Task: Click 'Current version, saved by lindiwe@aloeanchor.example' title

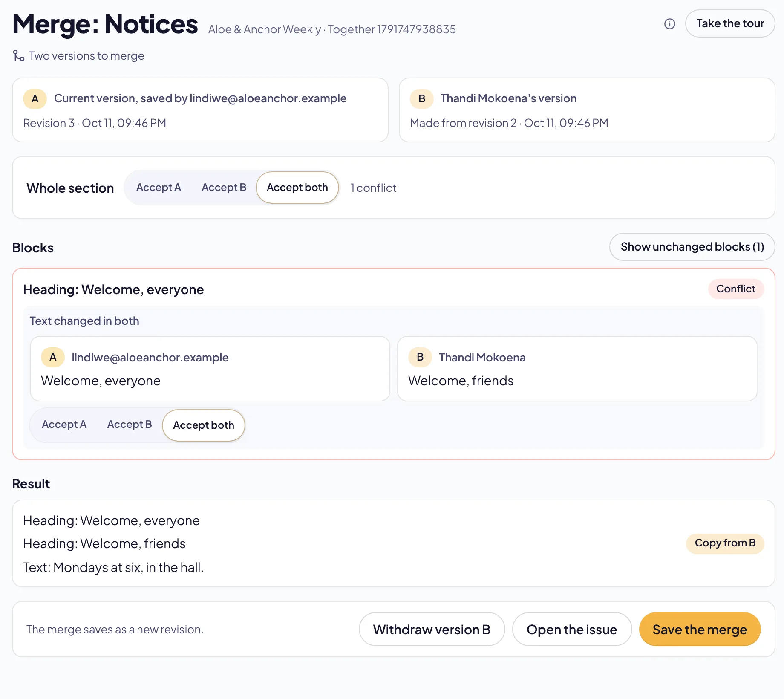Action: [200, 98]
